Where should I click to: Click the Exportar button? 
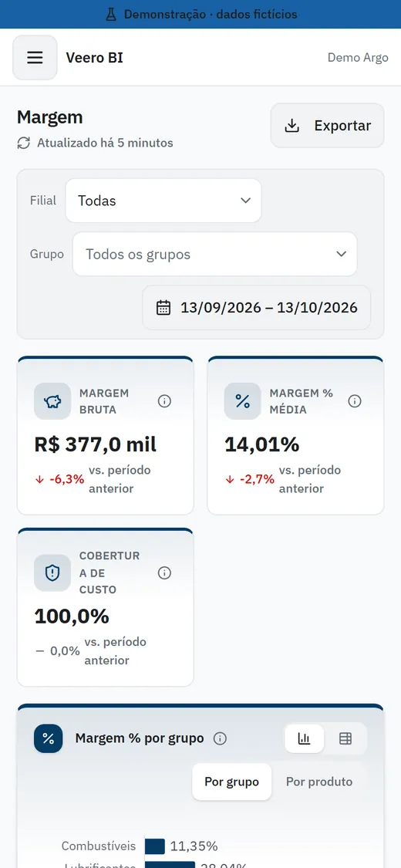pyautogui.click(x=328, y=126)
